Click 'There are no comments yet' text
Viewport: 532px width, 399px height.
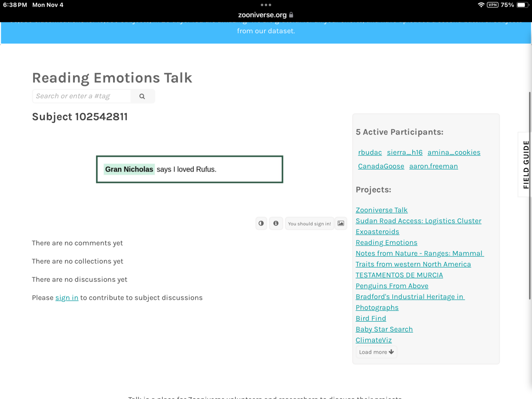click(77, 243)
